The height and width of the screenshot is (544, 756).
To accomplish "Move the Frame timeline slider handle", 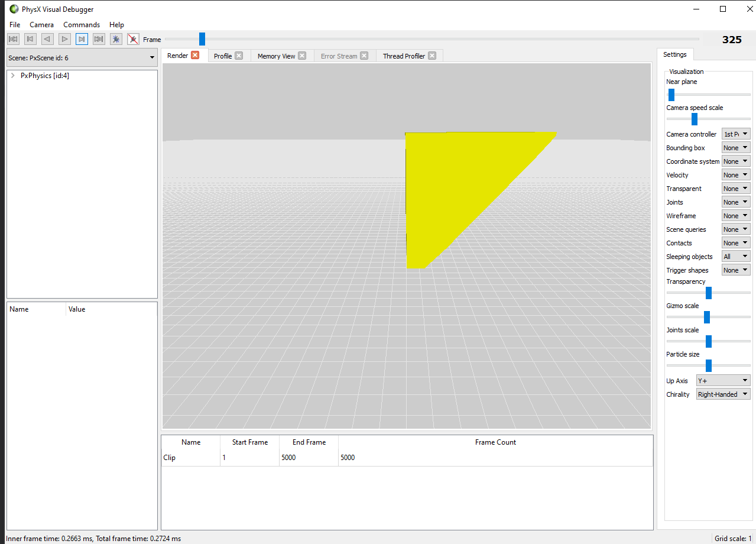I will tap(202, 39).
